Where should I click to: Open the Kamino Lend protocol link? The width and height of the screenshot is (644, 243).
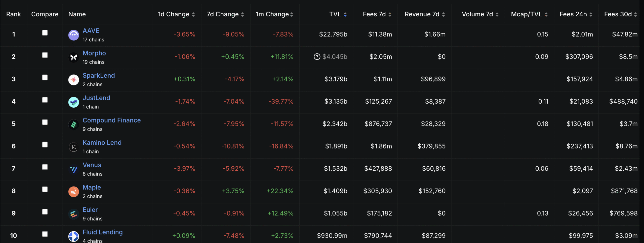click(102, 143)
